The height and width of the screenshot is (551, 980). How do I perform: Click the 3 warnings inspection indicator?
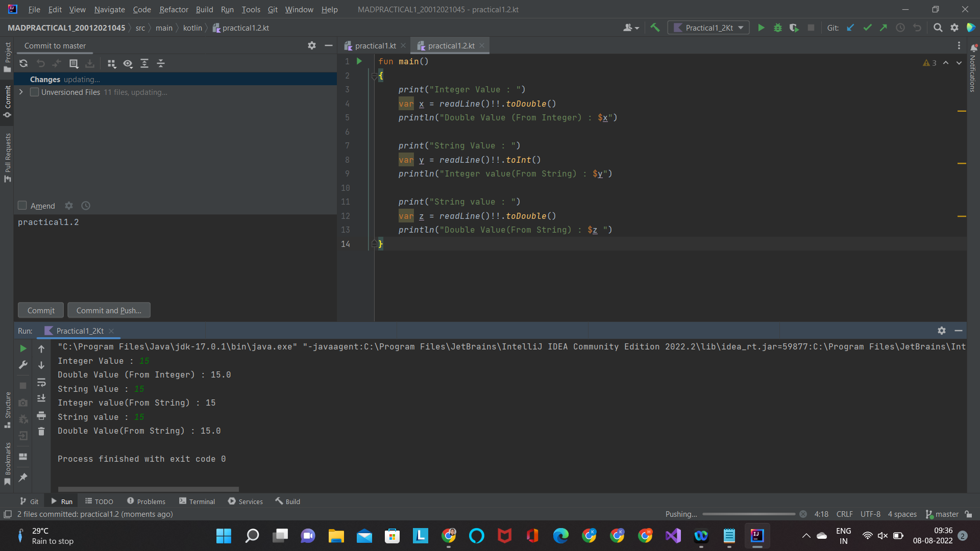point(929,63)
